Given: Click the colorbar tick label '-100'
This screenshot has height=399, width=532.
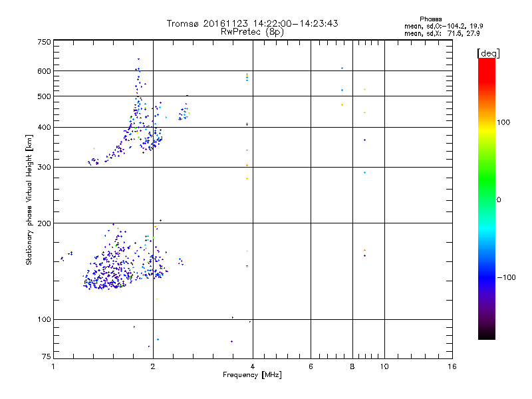Looking at the screenshot, I should [x=506, y=277].
